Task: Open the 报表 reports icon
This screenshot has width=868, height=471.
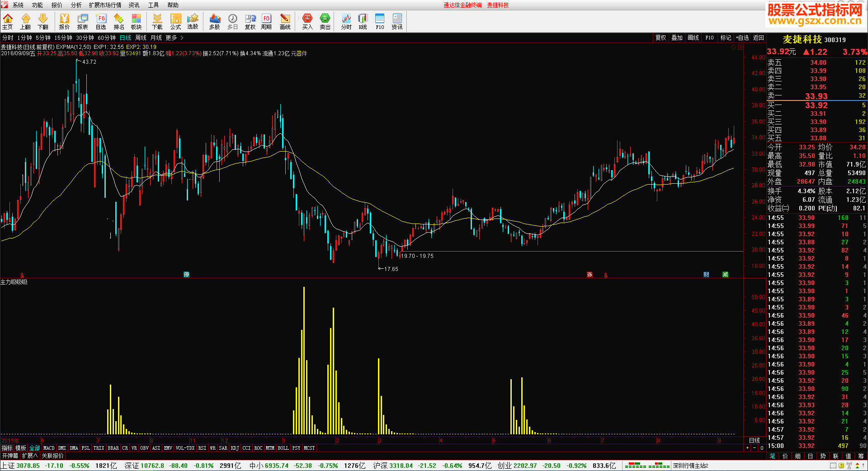Action: pos(83,21)
